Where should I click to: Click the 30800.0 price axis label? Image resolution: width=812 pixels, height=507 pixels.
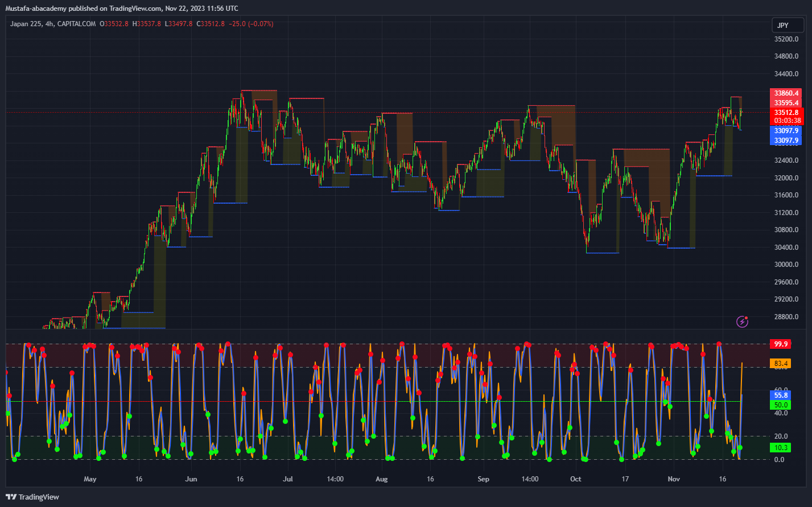(786, 230)
